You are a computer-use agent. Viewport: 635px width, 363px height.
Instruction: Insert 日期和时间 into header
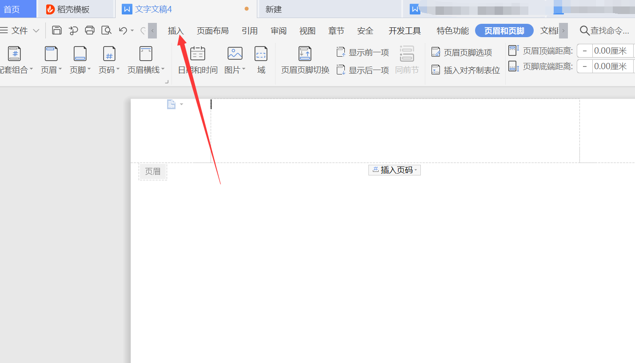tap(198, 60)
